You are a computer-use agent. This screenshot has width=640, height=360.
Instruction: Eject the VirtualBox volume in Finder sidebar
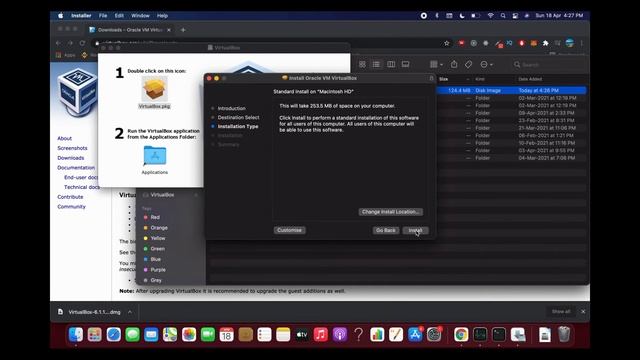click(196, 195)
